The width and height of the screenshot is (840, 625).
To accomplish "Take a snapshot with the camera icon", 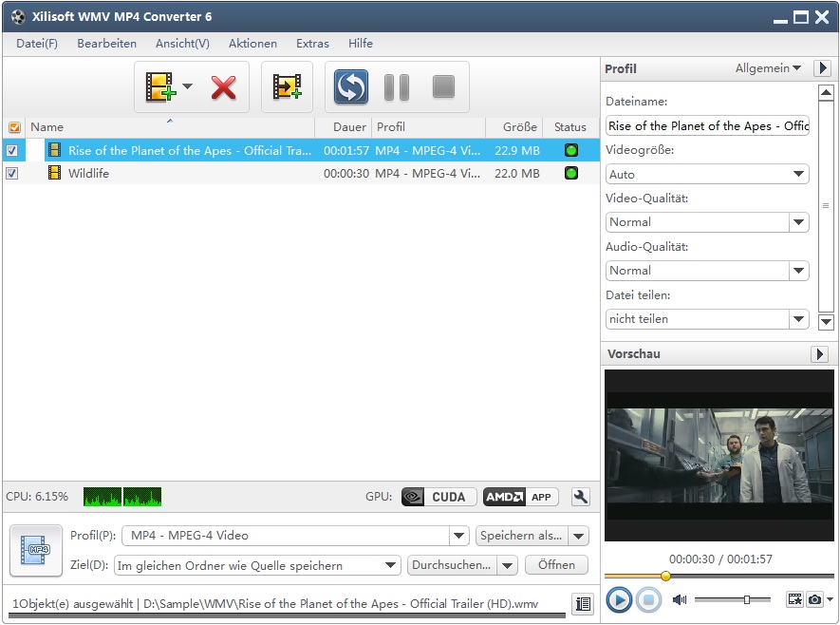I will point(814,599).
